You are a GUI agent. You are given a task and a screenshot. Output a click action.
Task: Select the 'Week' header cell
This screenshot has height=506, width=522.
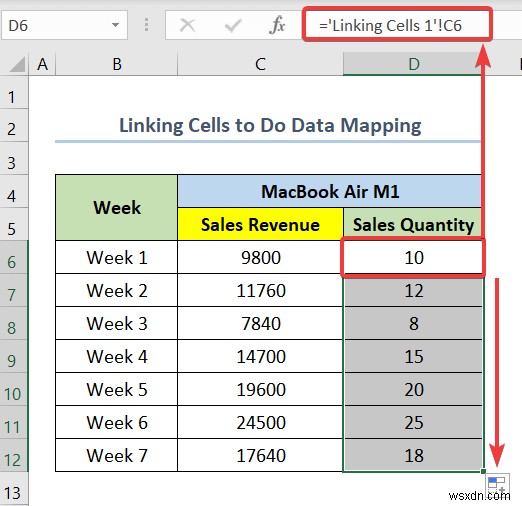[117, 207]
